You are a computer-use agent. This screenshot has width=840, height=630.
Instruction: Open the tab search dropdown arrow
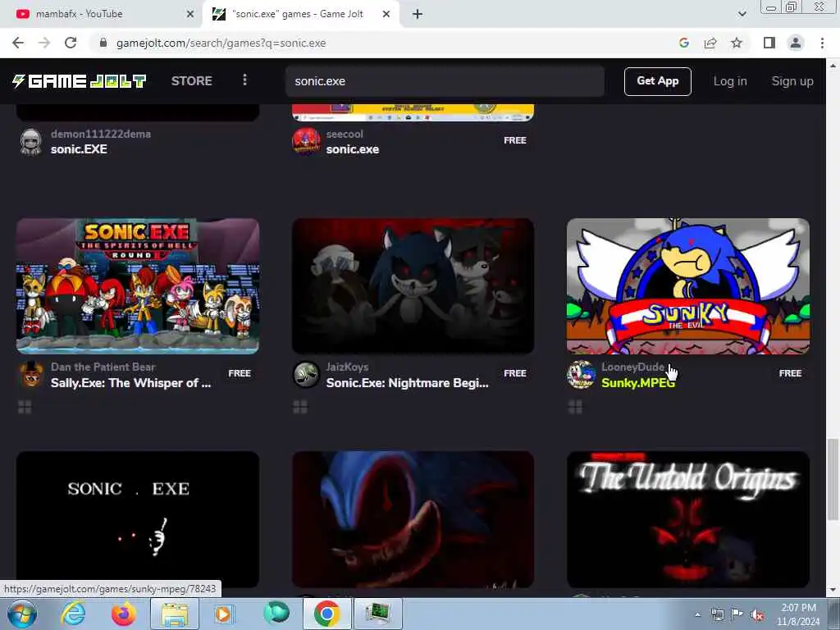742,14
